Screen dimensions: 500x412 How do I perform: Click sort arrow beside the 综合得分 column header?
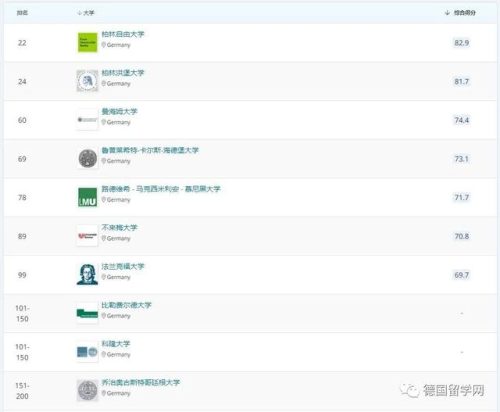(x=447, y=13)
